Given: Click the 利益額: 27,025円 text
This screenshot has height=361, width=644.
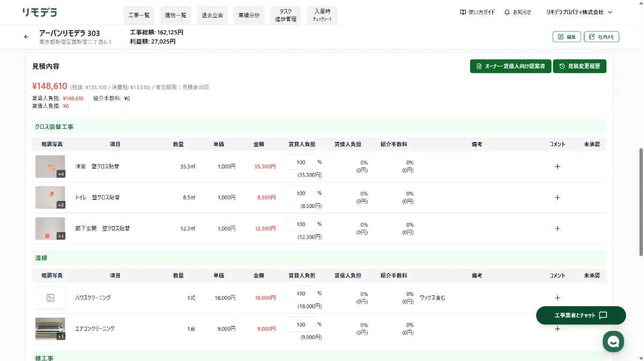Looking at the screenshot, I should [152, 41].
